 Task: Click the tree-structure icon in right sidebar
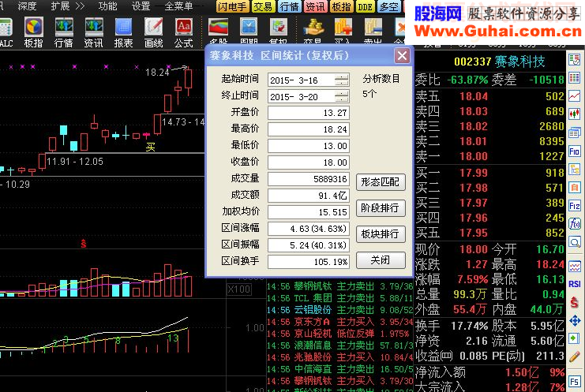[575, 170]
